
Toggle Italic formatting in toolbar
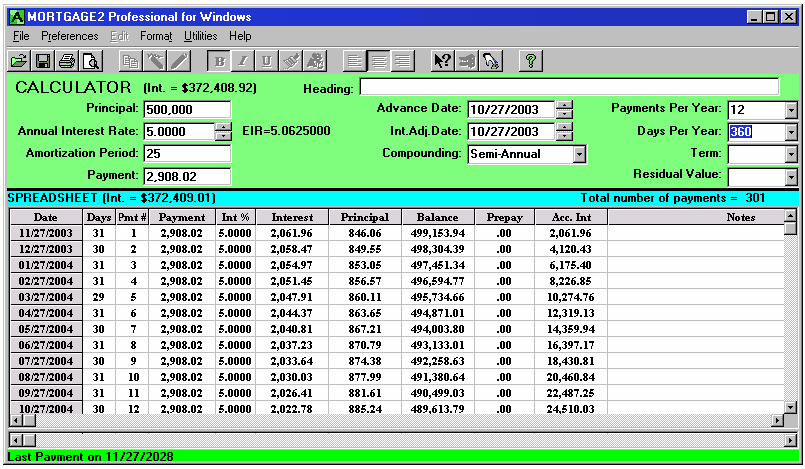[244, 60]
